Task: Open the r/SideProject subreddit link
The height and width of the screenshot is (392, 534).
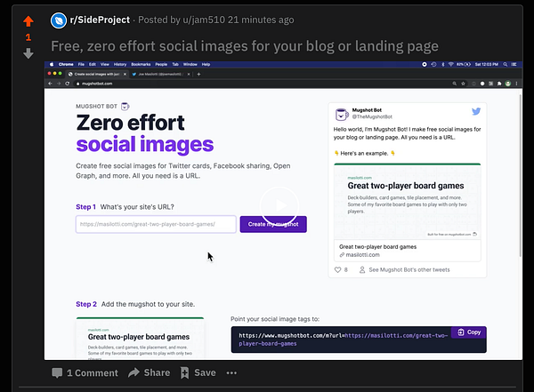Action: (100, 20)
